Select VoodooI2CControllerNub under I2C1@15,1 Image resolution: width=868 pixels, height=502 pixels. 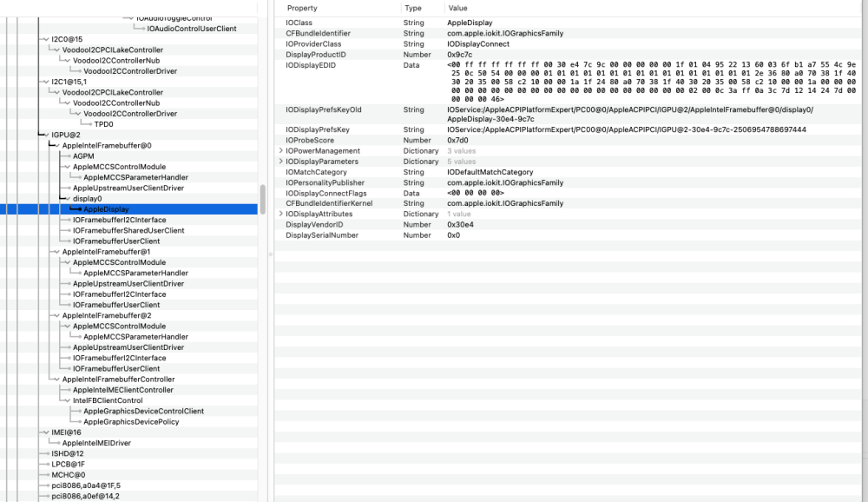point(116,103)
